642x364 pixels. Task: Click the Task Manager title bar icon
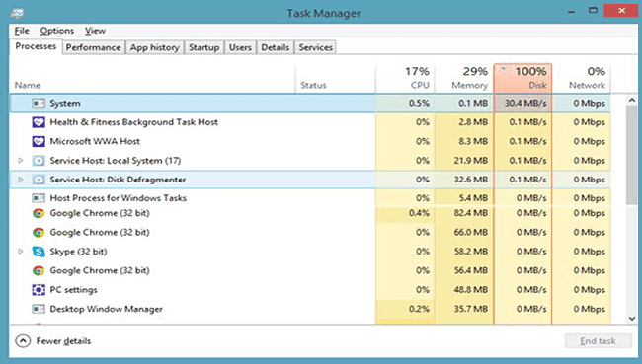[x=17, y=14]
